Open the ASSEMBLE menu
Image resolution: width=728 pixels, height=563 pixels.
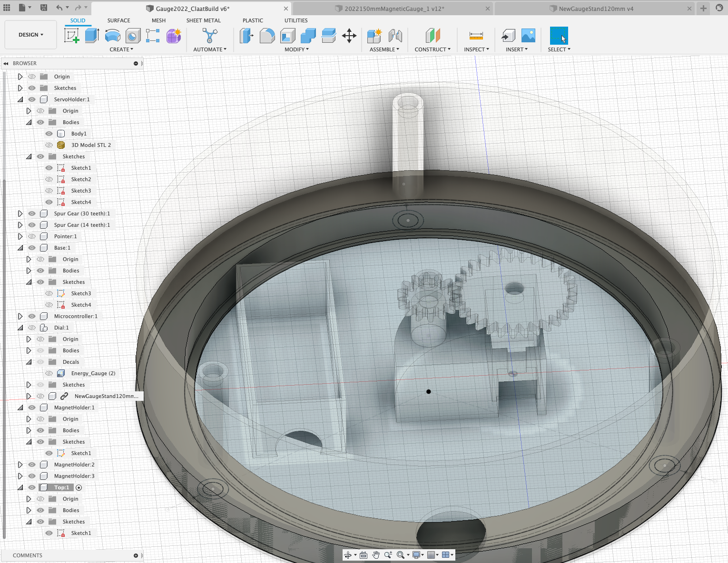tap(384, 49)
